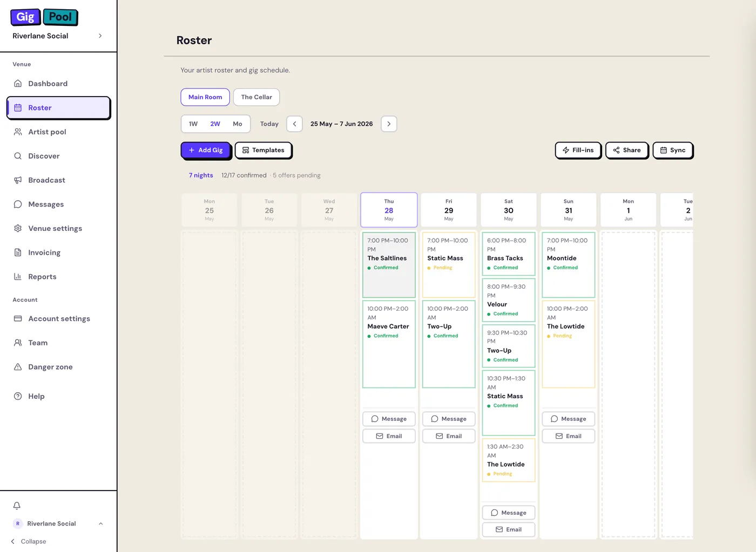Select the Mon 25 May day header
Image resolution: width=756 pixels, height=552 pixels.
pos(210,210)
